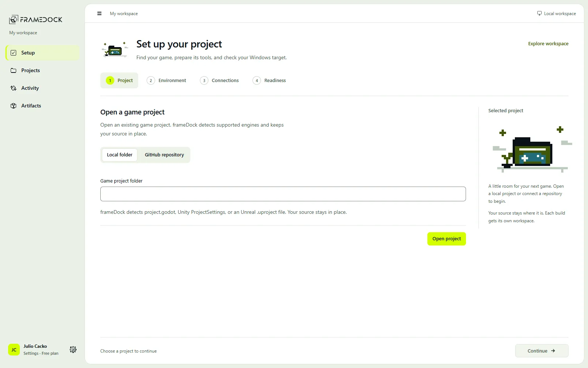
Task: Toggle the hamburger menu icon
Action: pyautogui.click(x=99, y=14)
